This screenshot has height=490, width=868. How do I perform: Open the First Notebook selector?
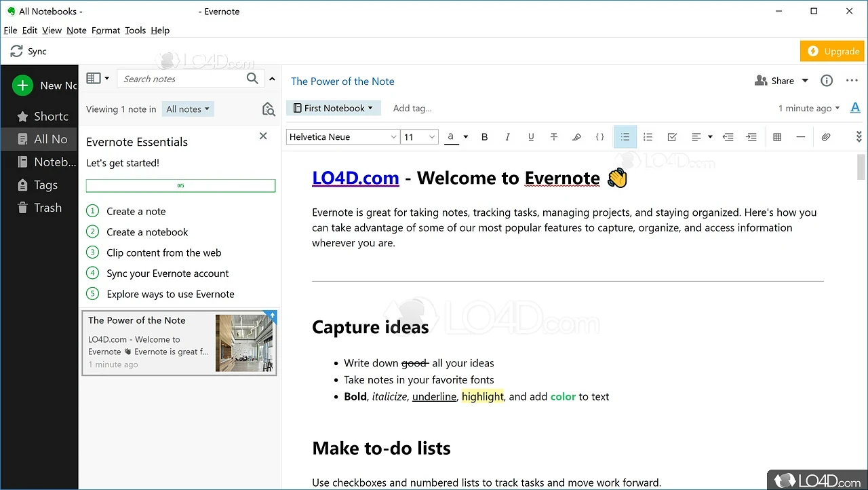(333, 107)
